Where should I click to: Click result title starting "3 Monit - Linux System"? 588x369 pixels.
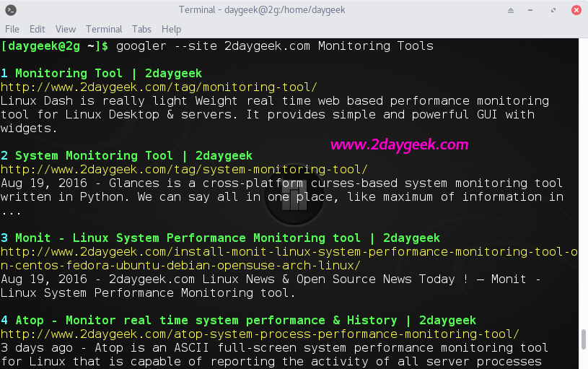coord(220,238)
